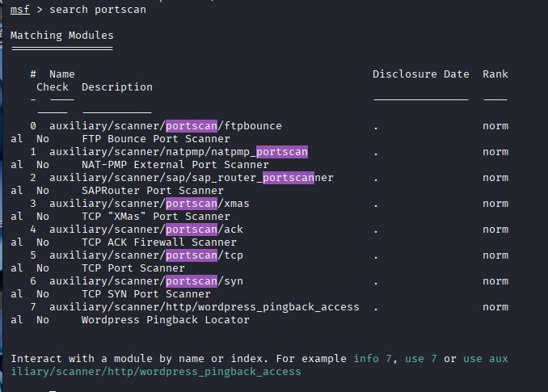Click the msf prompt at the top
The height and width of the screenshot is (392, 548).
(19, 11)
